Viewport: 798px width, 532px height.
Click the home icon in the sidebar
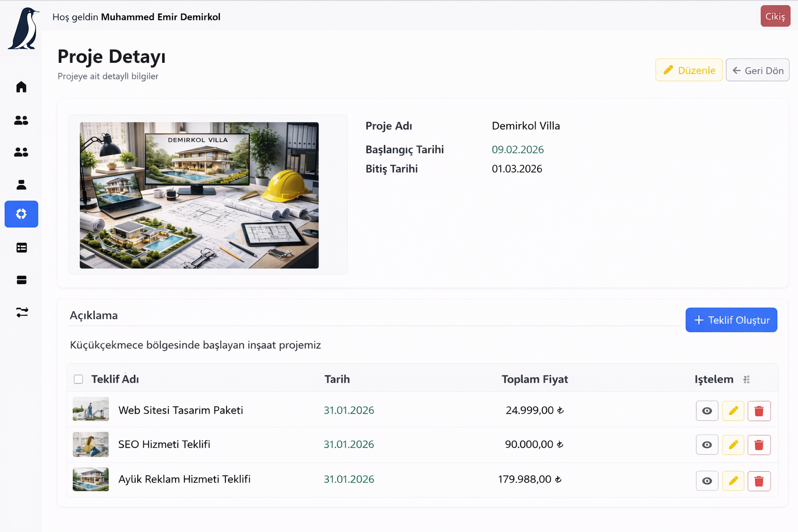[21, 87]
